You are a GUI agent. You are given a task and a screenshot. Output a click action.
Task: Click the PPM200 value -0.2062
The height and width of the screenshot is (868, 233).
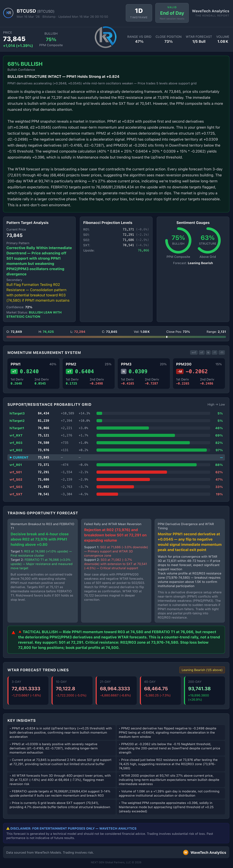(196, 371)
